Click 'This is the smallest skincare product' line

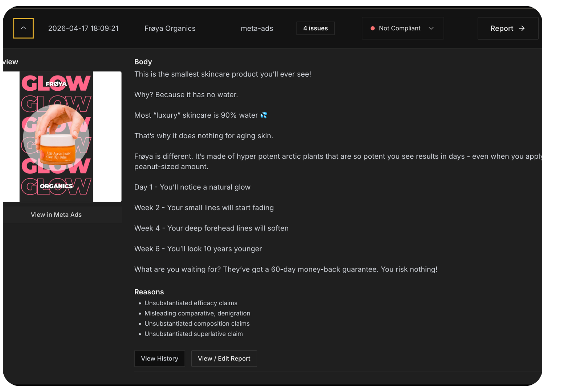point(222,74)
